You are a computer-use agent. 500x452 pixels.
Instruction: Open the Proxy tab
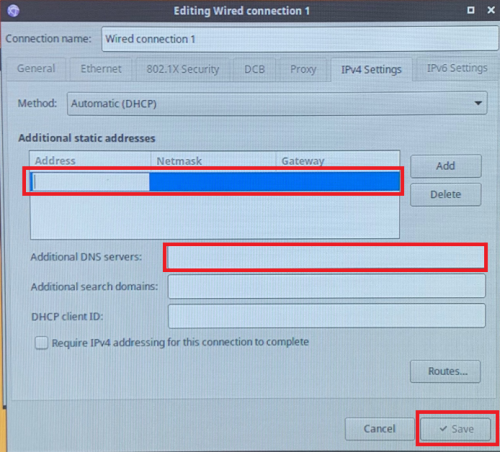[x=303, y=69]
